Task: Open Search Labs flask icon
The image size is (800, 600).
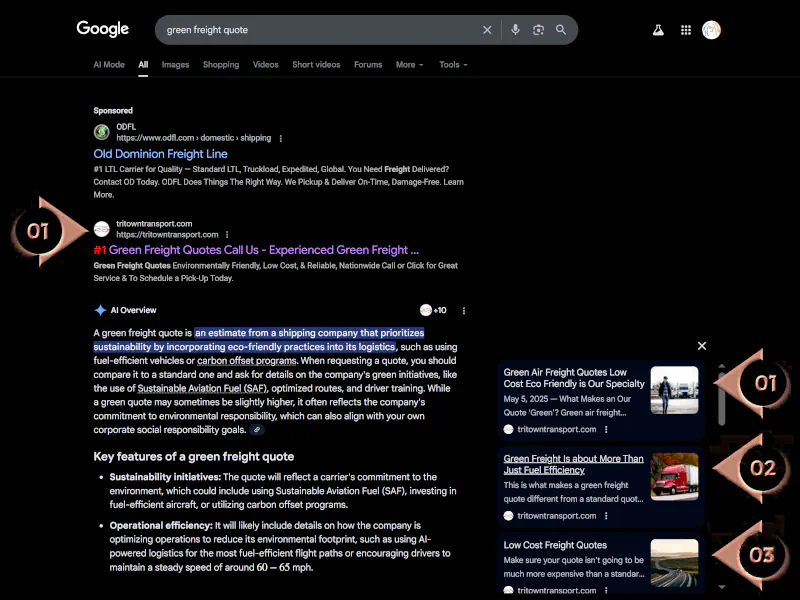Action: 658,30
